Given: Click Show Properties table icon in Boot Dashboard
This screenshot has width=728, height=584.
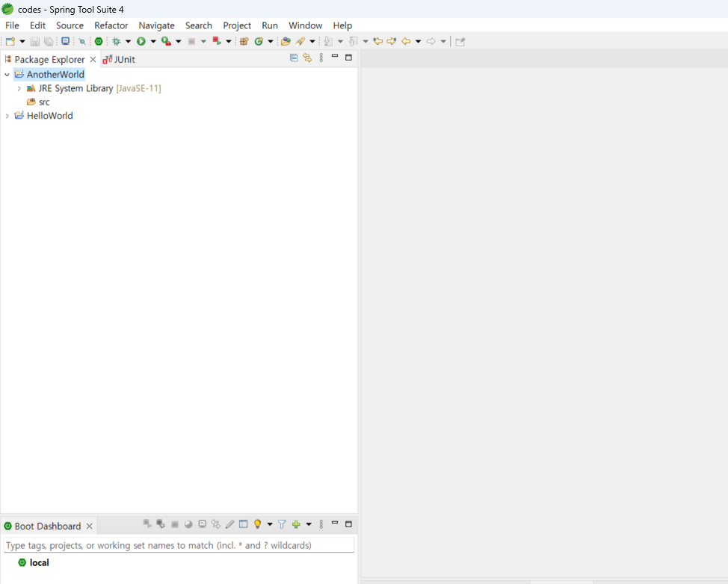Looking at the screenshot, I should click(243, 524).
